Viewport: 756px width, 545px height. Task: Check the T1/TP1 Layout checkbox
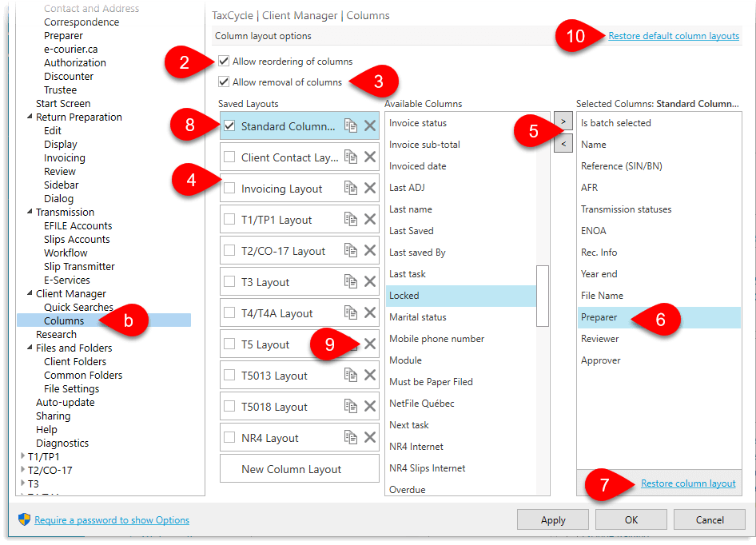coord(229,220)
